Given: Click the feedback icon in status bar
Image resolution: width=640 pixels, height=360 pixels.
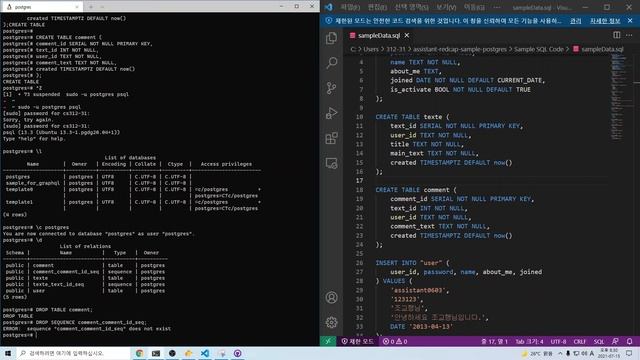Looking at the screenshot, I should pyautogui.click(x=615, y=341).
